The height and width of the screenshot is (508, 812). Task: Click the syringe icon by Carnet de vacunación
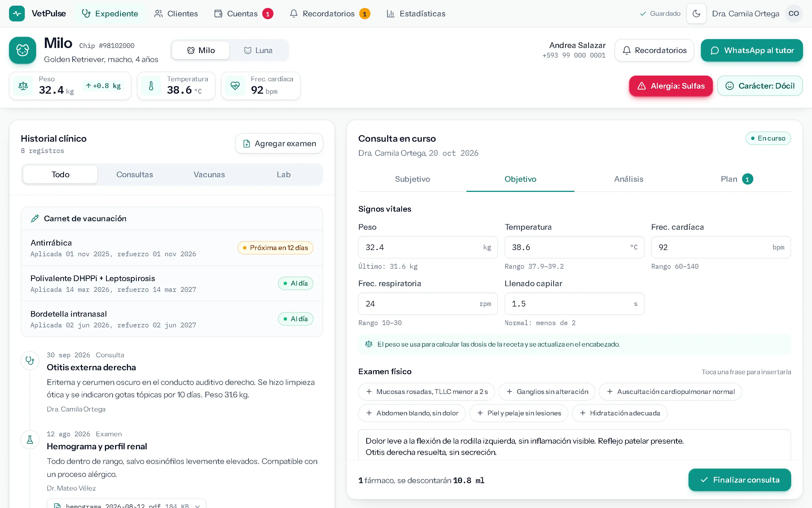(x=35, y=219)
